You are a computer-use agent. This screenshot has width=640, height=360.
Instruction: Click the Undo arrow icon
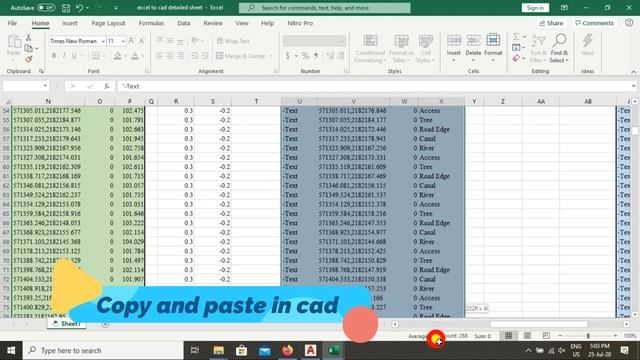click(x=80, y=8)
